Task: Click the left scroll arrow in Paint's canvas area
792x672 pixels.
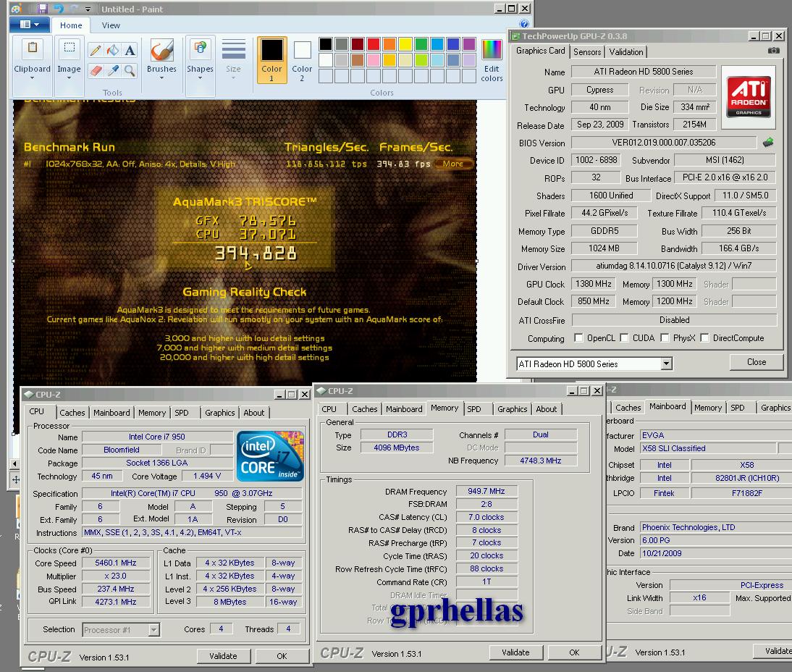Action: click(x=14, y=463)
